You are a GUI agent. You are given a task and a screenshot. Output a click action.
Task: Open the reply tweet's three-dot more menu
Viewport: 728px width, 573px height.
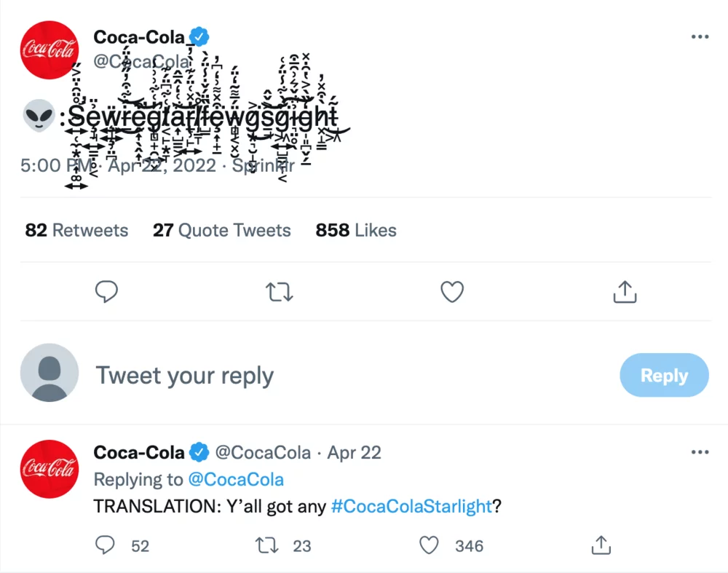[700, 452]
